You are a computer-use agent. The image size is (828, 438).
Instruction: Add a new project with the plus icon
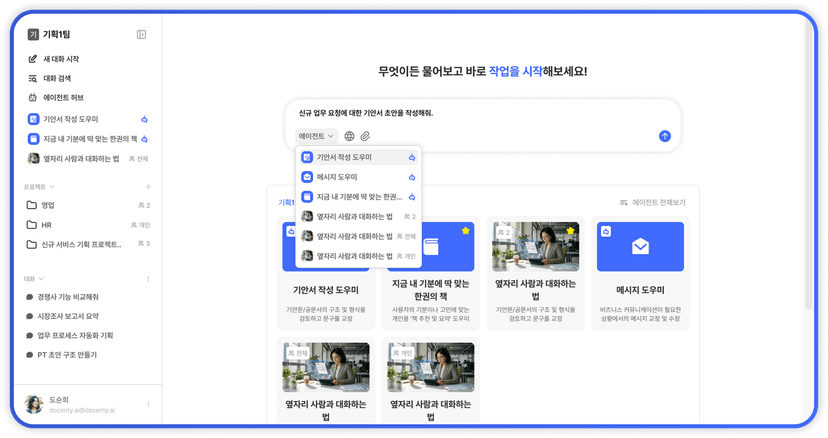pyautogui.click(x=148, y=187)
